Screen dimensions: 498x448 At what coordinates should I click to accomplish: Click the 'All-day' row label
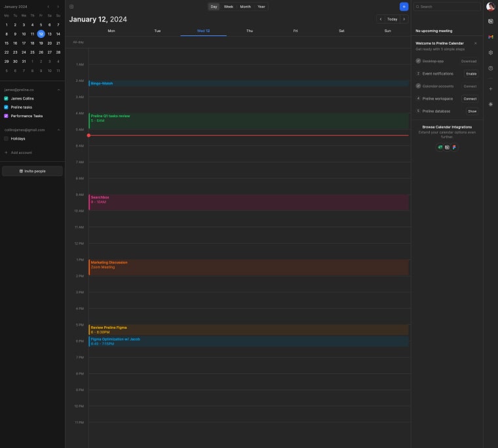[x=78, y=42]
